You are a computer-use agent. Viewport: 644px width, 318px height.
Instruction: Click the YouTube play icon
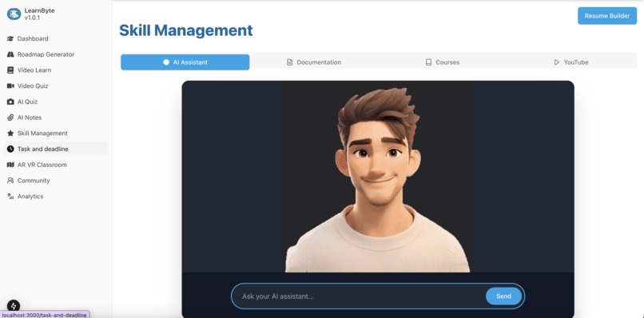(557, 62)
